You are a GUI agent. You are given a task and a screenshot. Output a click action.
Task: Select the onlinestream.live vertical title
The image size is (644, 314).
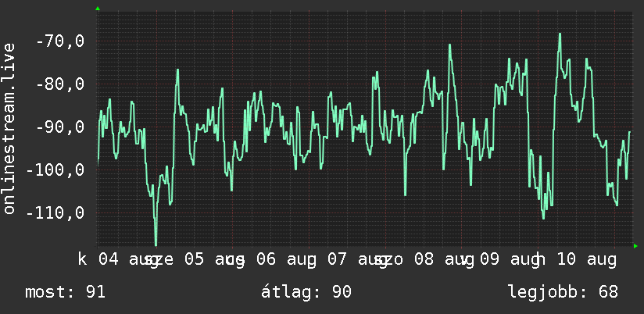[x=9, y=128]
